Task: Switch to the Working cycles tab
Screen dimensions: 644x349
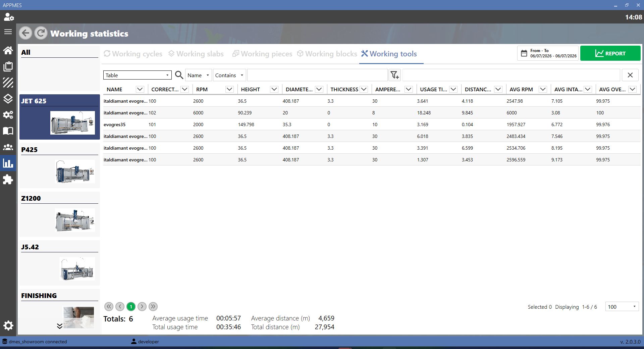Action: coord(133,54)
